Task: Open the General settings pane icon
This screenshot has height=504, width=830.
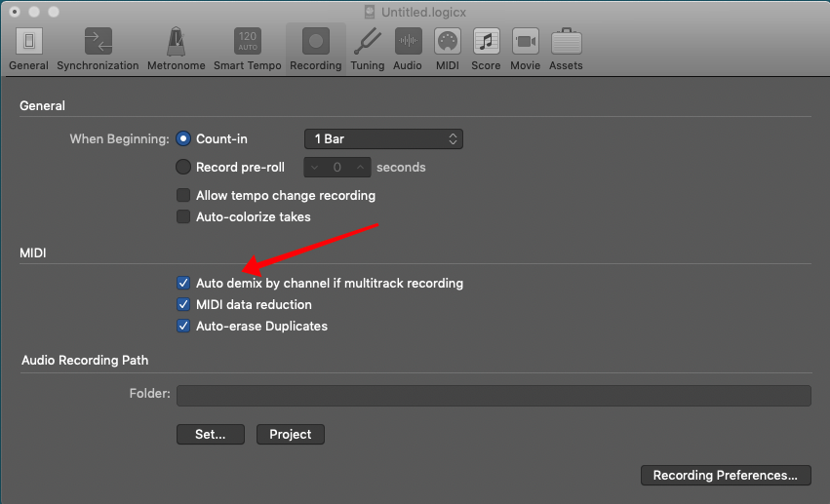Action: pyautogui.click(x=28, y=41)
